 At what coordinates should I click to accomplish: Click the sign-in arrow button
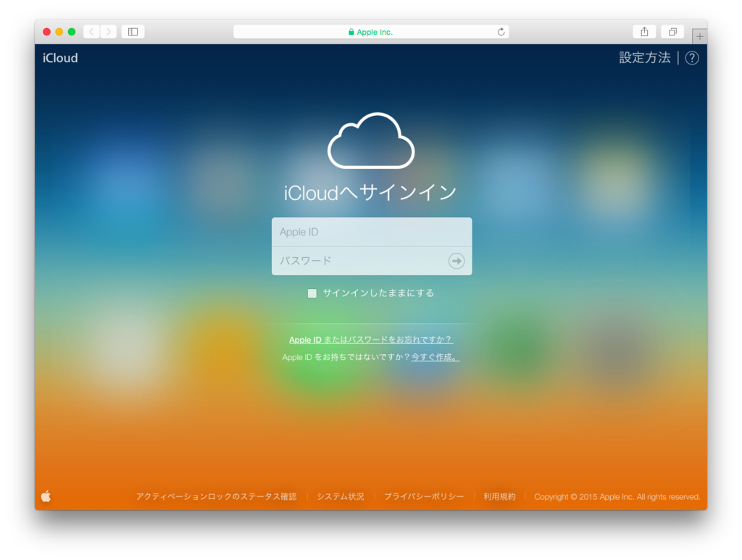(x=456, y=261)
